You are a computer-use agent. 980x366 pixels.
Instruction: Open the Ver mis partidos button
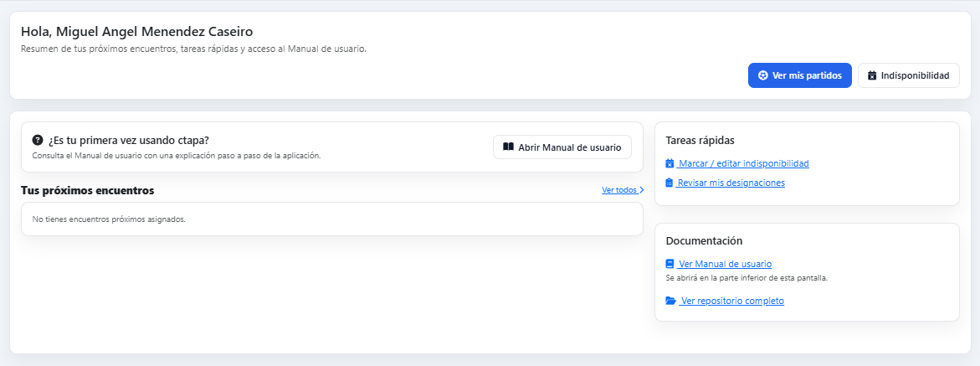tap(800, 75)
